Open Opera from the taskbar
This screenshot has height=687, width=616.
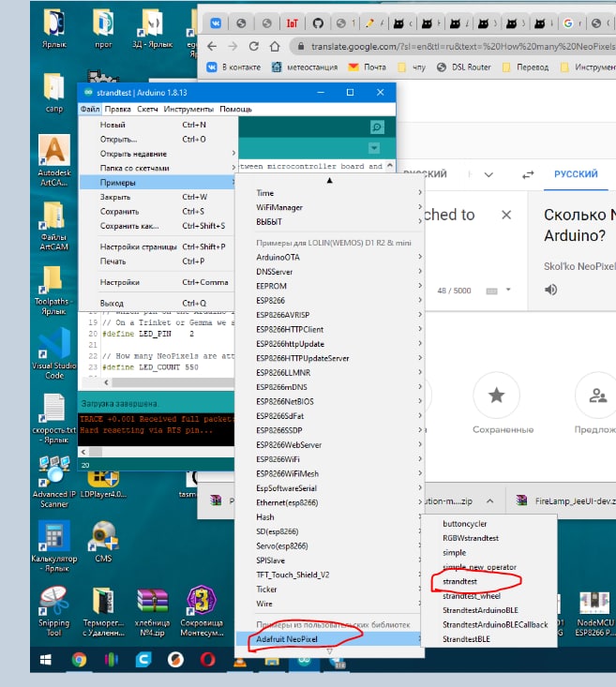click(x=208, y=660)
